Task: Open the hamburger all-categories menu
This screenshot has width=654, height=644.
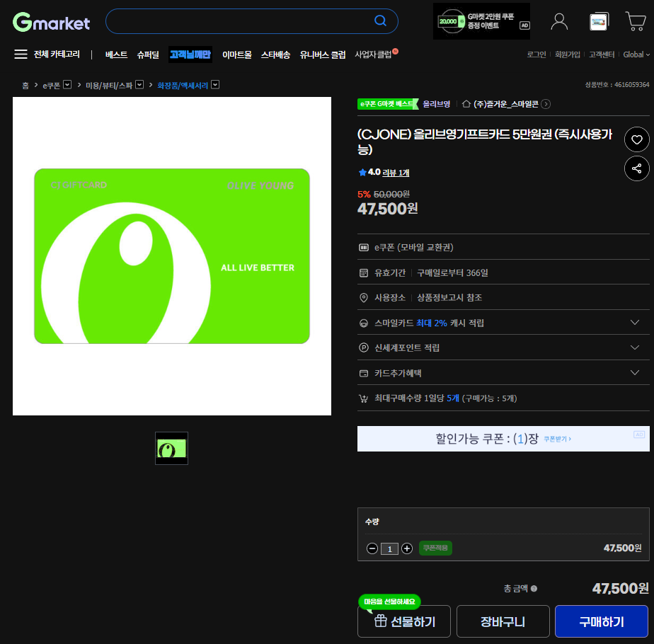Action: point(21,54)
